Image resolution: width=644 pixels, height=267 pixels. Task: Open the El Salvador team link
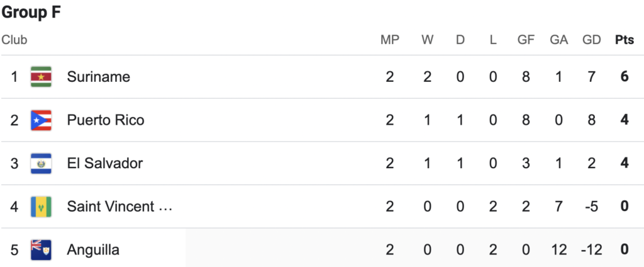click(105, 163)
